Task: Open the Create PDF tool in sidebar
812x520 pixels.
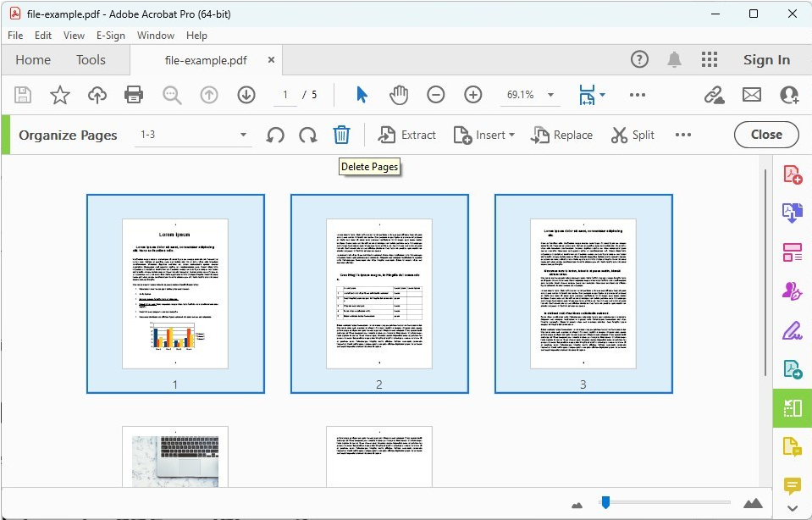Action: click(791, 174)
